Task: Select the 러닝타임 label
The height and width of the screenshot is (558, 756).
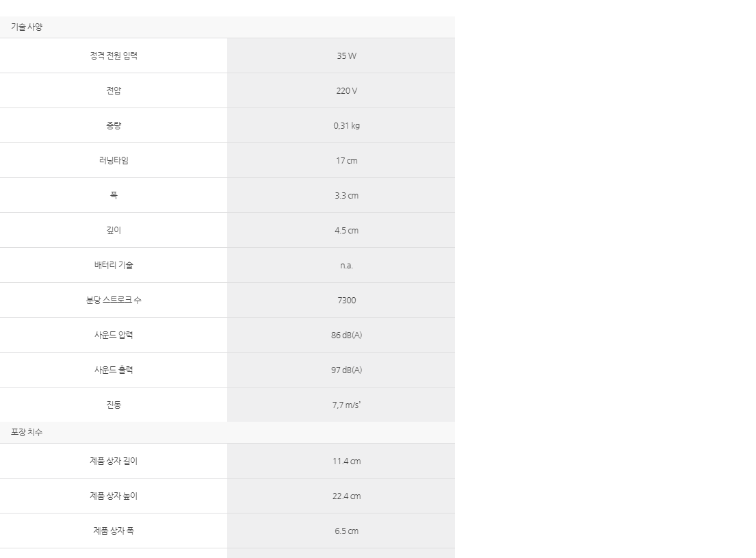Action: point(114,160)
